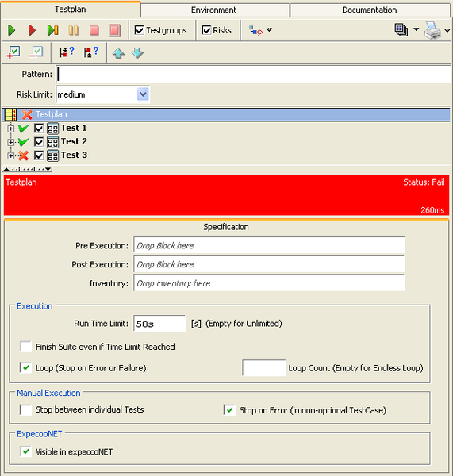Click the blue move down arrow

(137, 53)
